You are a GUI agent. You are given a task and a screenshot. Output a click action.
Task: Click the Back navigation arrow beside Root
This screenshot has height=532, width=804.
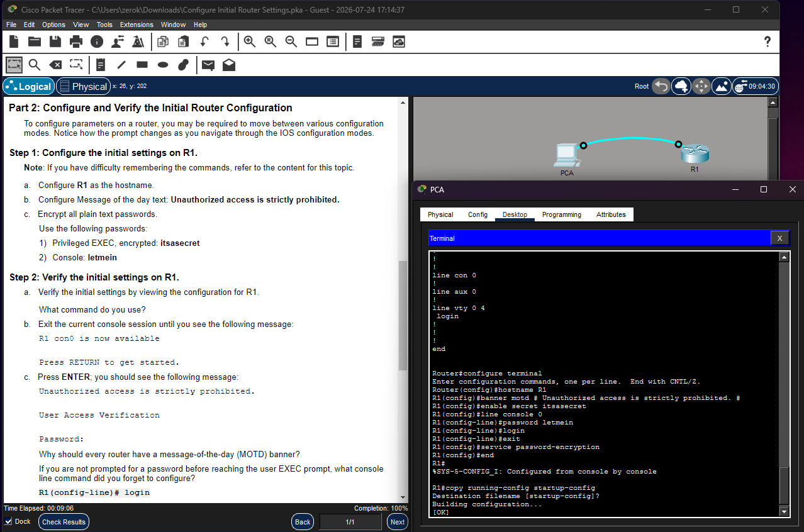pos(661,86)
